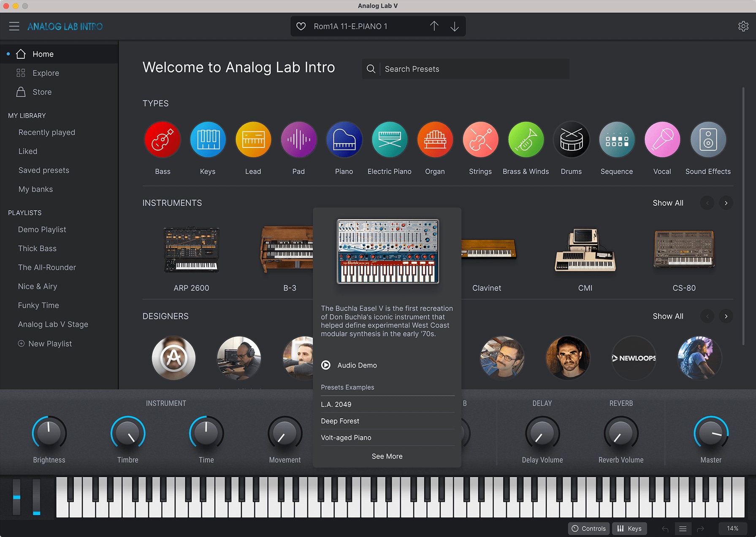Load next preset with down arrow
Image resolution: width=756 pixels, height=537 pixels.
[454, 26]
